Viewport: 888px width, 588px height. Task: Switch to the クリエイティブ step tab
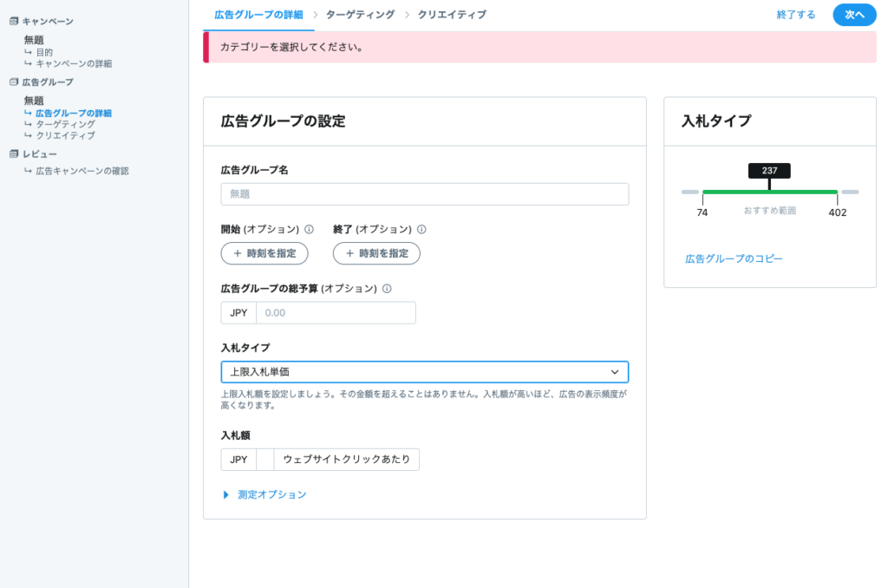click(x=451, y=15)
